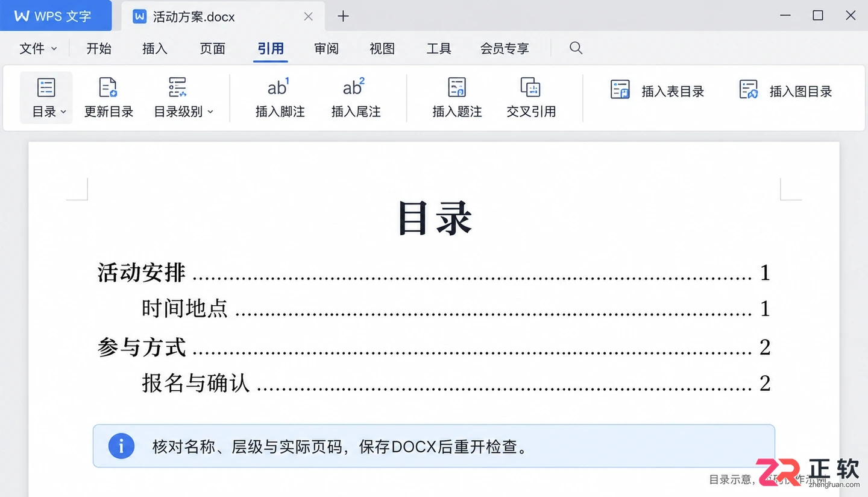Add a new document tab with plus

[x=343, y=16]
